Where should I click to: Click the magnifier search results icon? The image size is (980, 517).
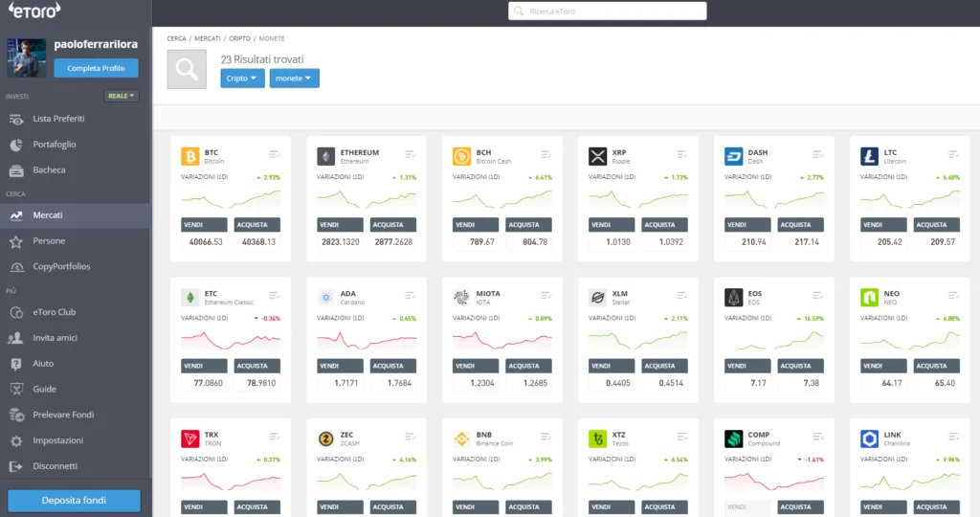187,69
